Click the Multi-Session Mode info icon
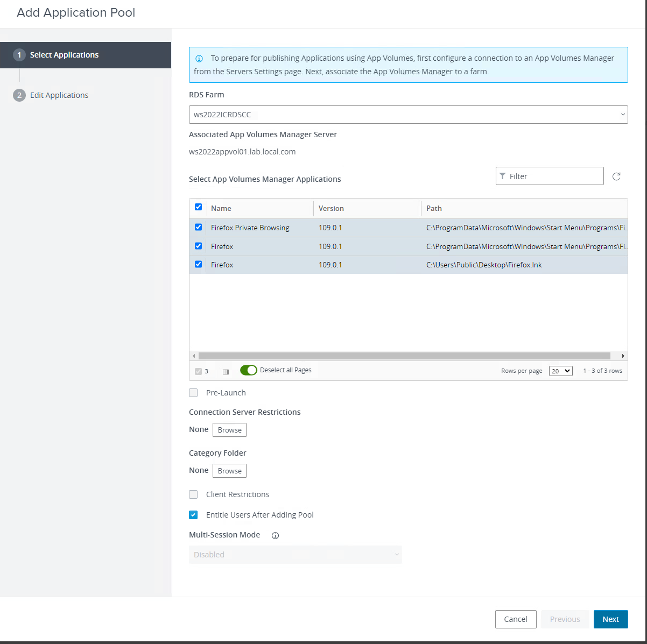The width and height of the screenshot is (647, 644). [x=275, y=535]
